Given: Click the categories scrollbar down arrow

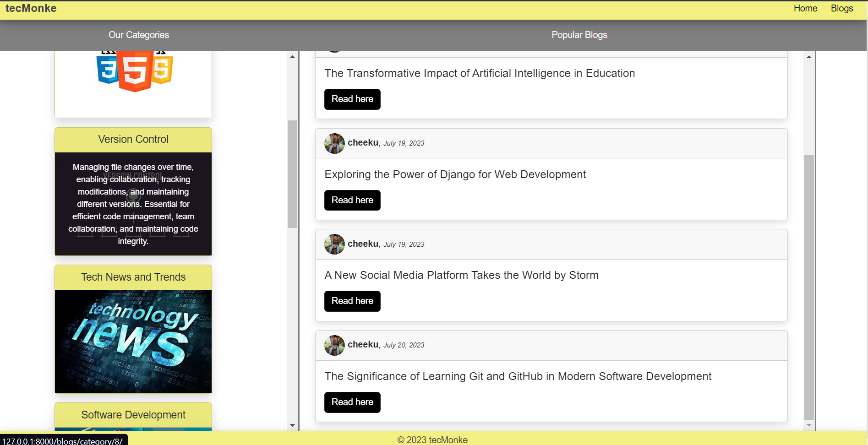Looking at the screenshot, I should [x=292, y=425].
